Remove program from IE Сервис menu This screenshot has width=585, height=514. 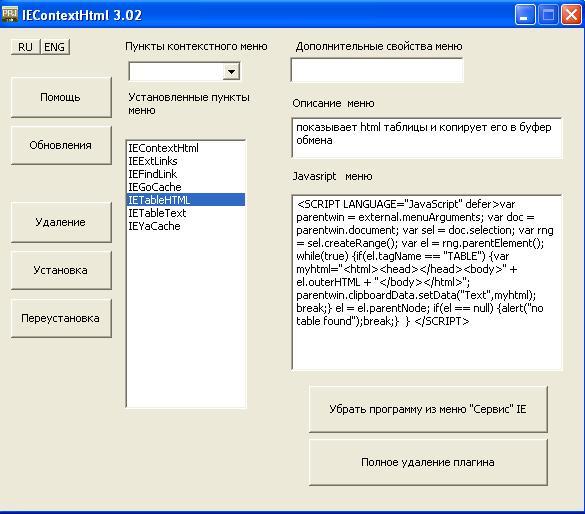428,410
